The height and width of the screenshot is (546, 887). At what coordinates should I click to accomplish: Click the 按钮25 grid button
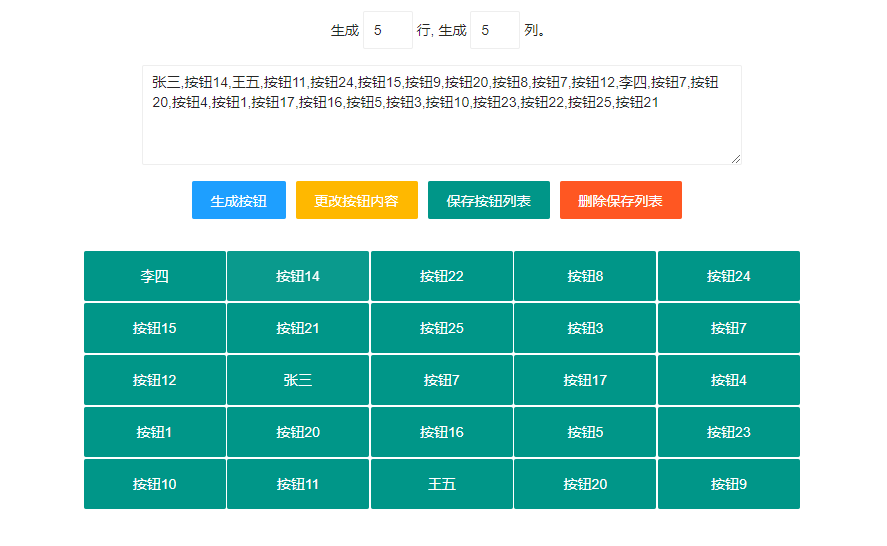(x=442, y=328)
